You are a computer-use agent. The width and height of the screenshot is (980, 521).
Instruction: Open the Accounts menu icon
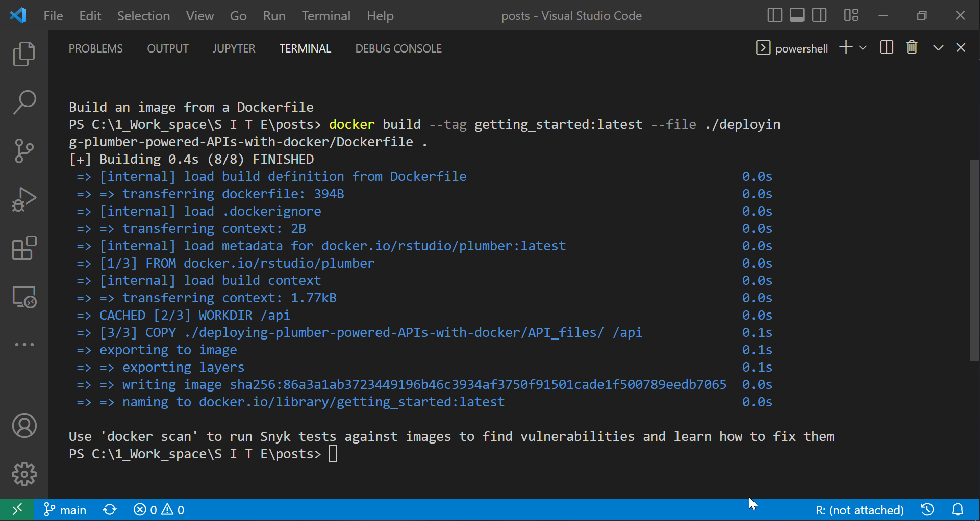point(24,426)
